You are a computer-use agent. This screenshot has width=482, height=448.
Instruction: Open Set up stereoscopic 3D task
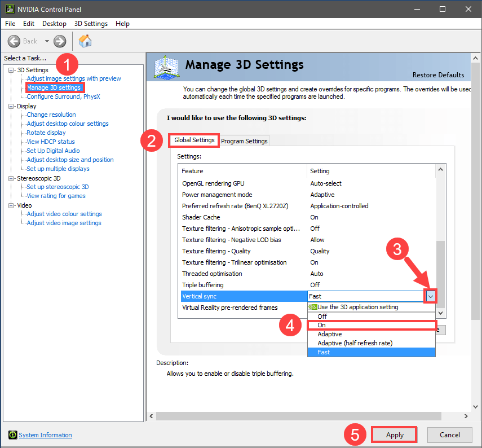pos(58,187)
